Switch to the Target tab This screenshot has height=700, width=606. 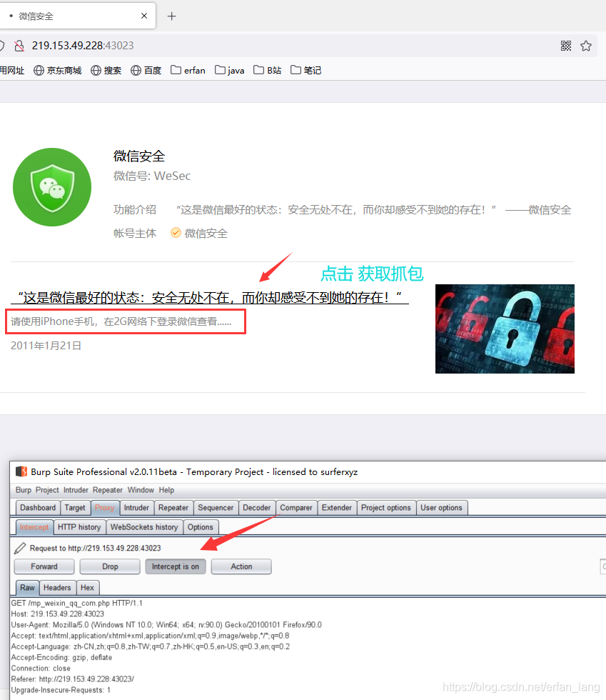[x=75, y=508]
